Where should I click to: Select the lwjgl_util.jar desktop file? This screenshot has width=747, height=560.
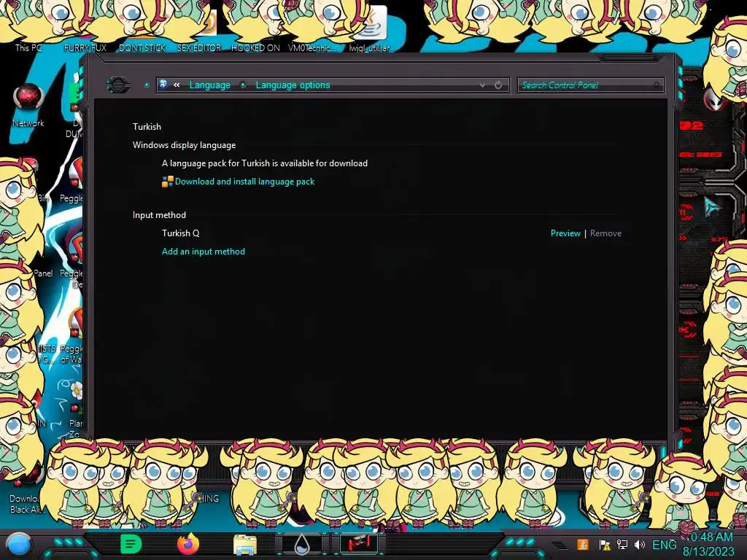coord(369,29)
